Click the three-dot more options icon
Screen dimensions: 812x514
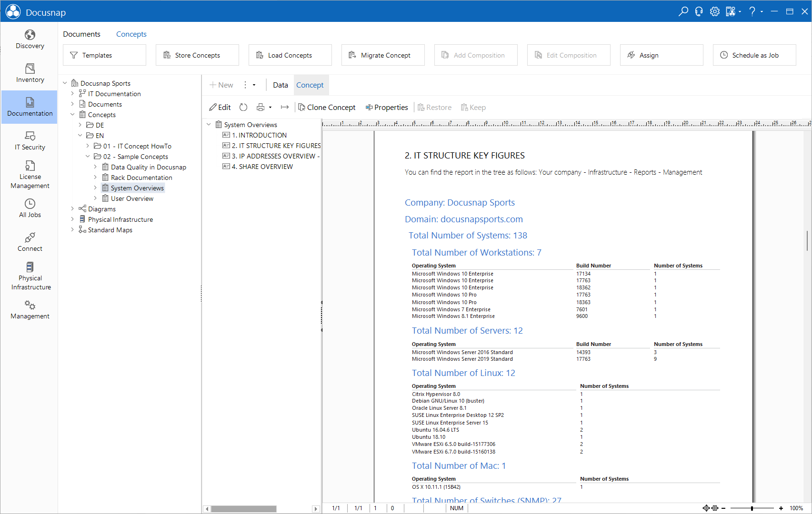(245, 85)
